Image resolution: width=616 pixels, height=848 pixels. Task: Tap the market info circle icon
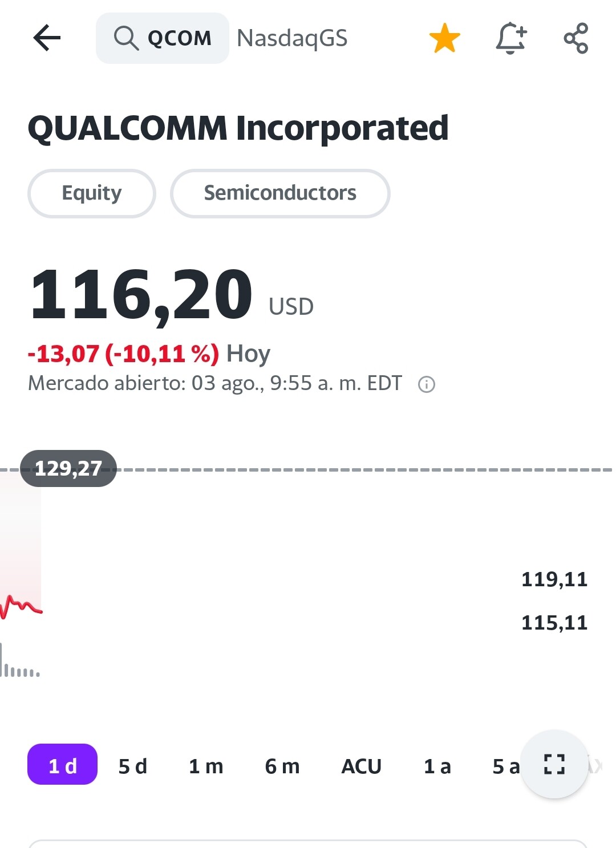[427, 384]
